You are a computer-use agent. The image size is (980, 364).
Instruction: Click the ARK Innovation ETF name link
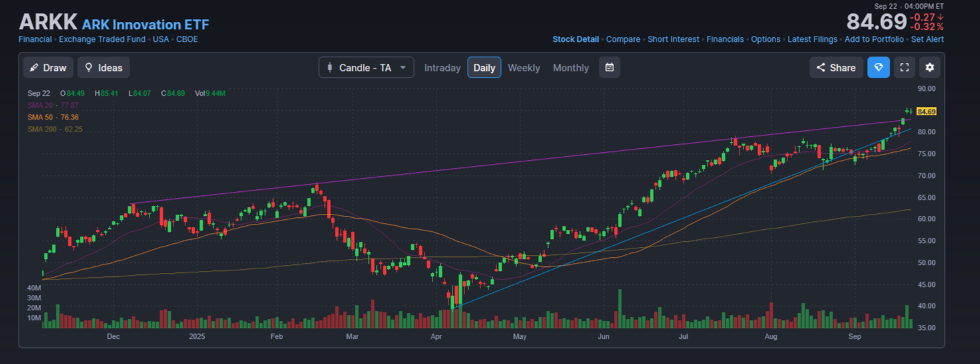click(146, 25)
